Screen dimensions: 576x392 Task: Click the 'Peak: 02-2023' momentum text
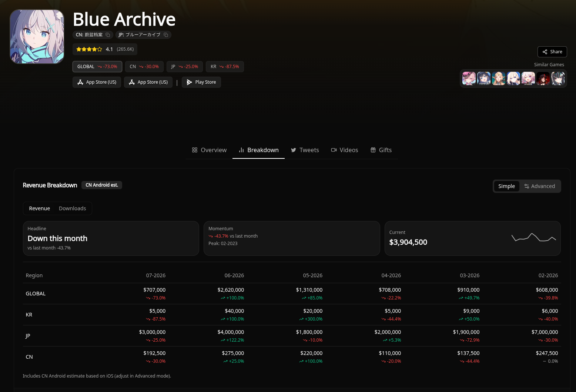(x=223, y=244)
